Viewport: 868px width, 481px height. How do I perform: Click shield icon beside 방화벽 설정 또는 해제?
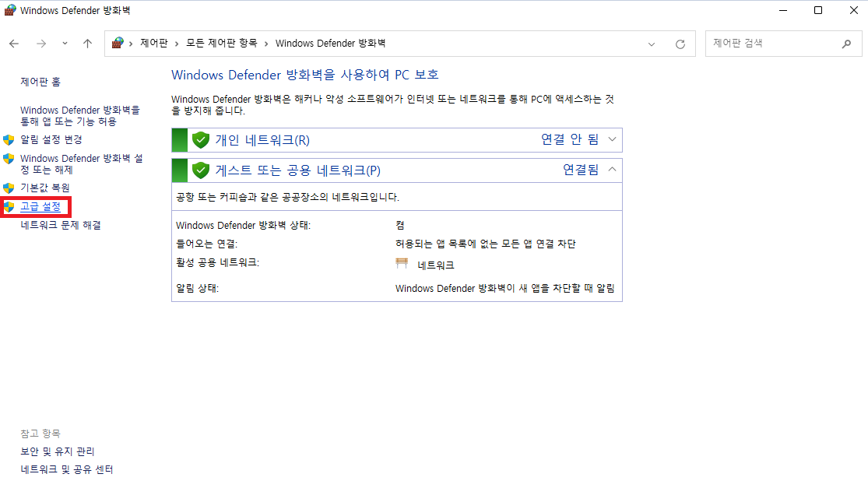pos(9,159)
